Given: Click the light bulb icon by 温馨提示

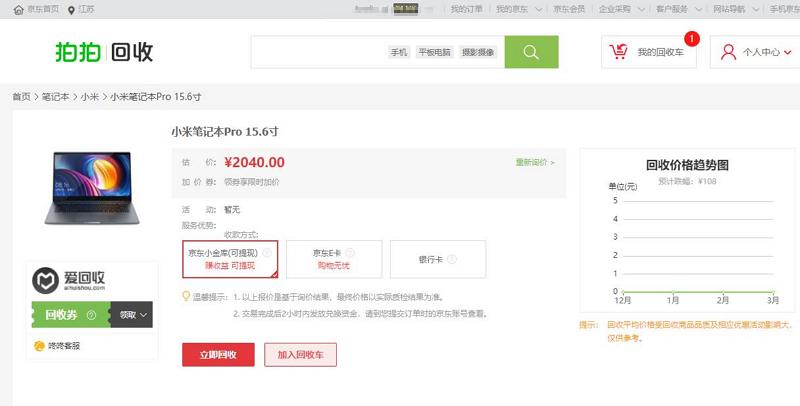Looking at the screenshot, I should (186, 296).
